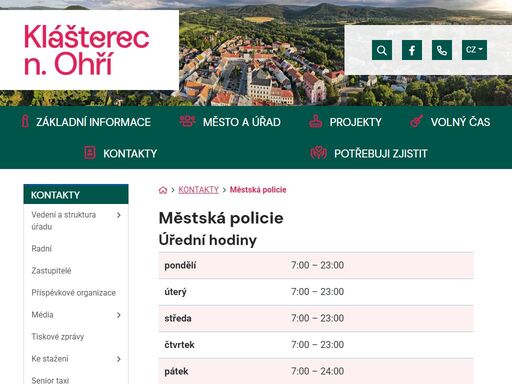
Task: Visit the Facebook page icon
Action: (412, 50)
